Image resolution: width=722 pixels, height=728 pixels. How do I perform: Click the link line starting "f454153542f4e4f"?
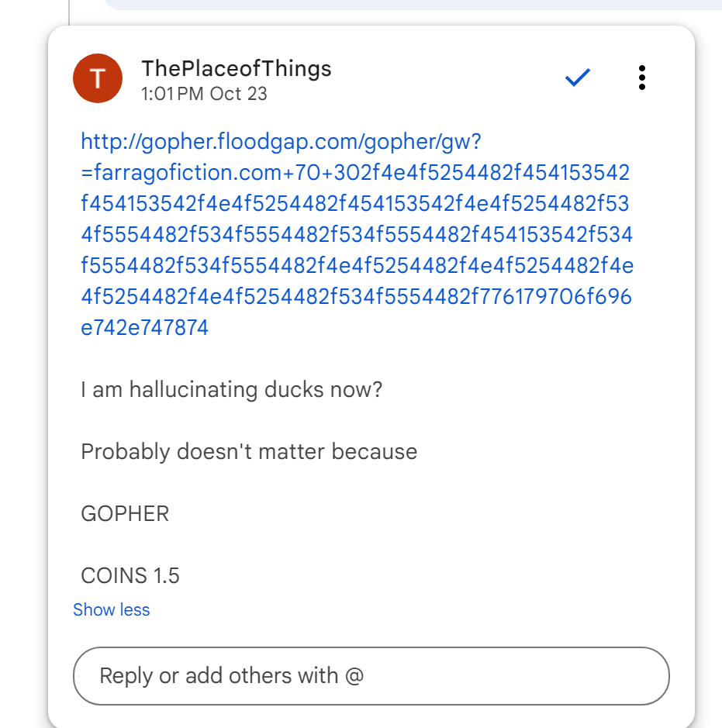[x=354, y=203]
